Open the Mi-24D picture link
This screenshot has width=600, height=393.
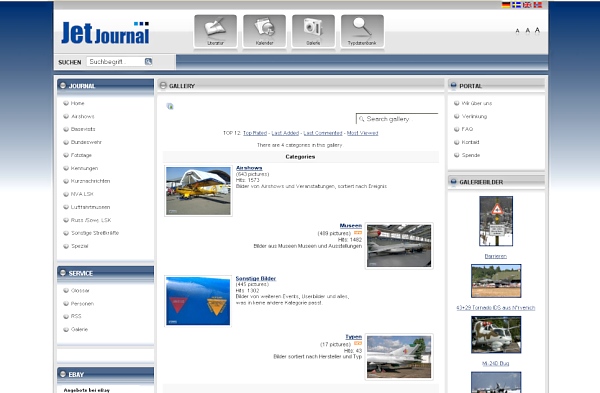point(496,364)
